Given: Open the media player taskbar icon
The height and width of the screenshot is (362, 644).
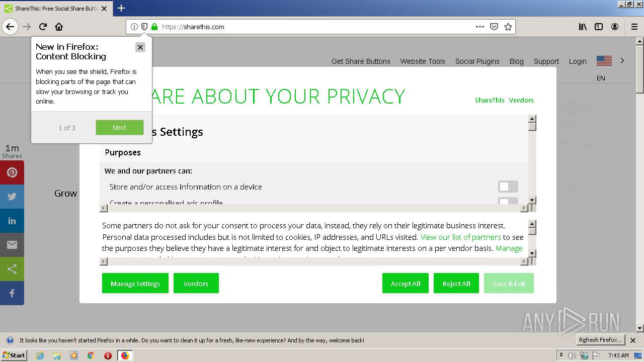Looking at the screenshot, I should point(74,355).
